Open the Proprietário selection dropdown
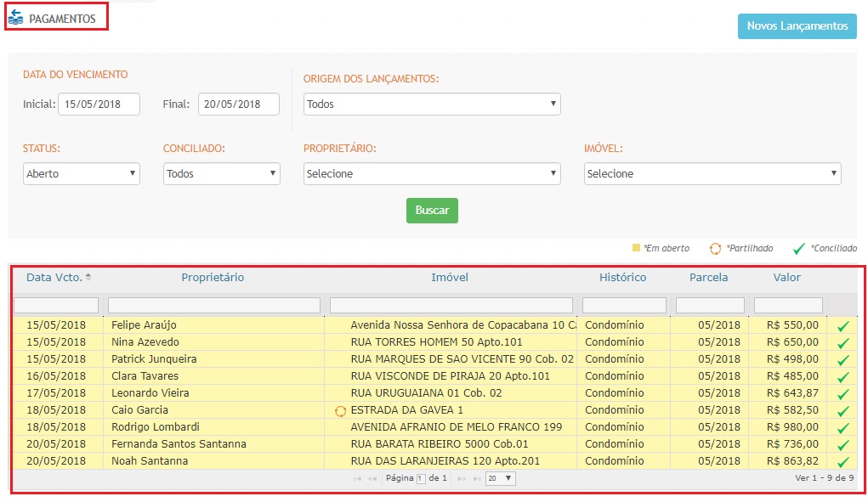868x502 pixels. click(x=432, y=173)
